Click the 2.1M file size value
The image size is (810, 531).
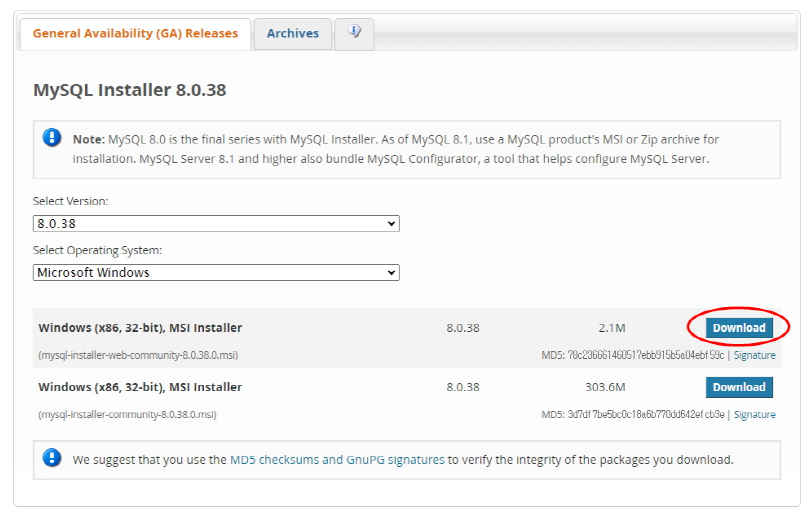[x=612, y=328]
